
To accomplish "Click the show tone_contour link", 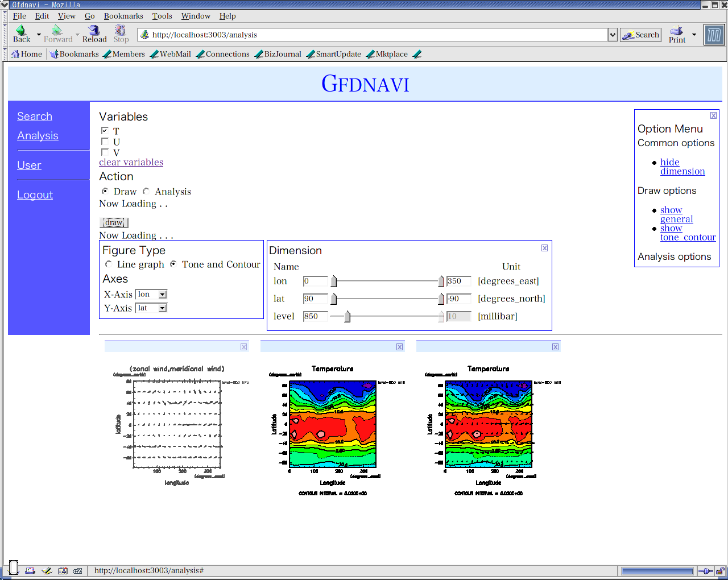I will [688, 233].
